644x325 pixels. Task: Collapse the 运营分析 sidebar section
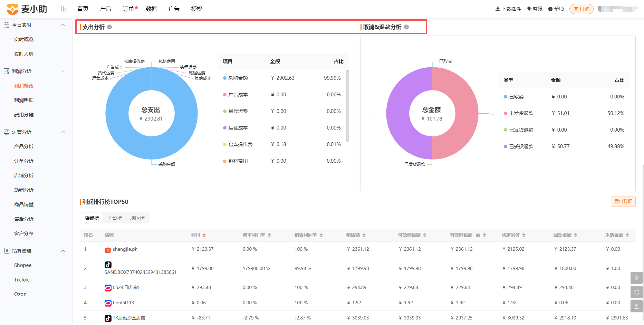coord(63,132)
